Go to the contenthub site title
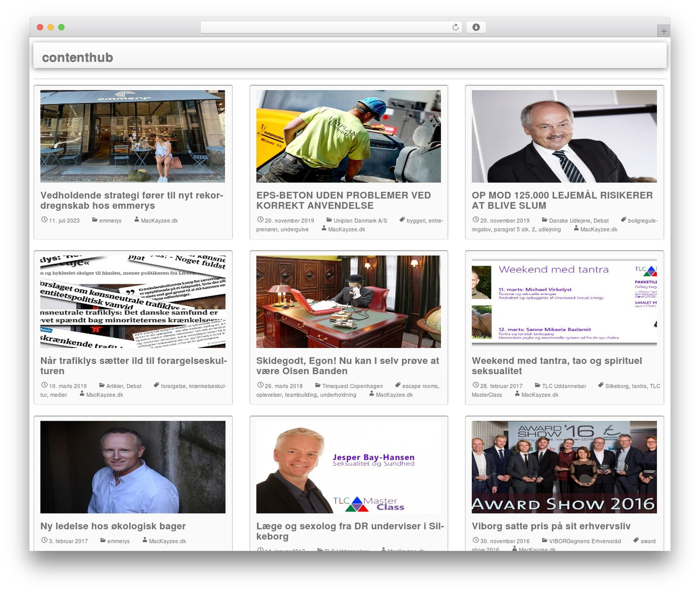 pyautogui.click(x=78, y=57)
